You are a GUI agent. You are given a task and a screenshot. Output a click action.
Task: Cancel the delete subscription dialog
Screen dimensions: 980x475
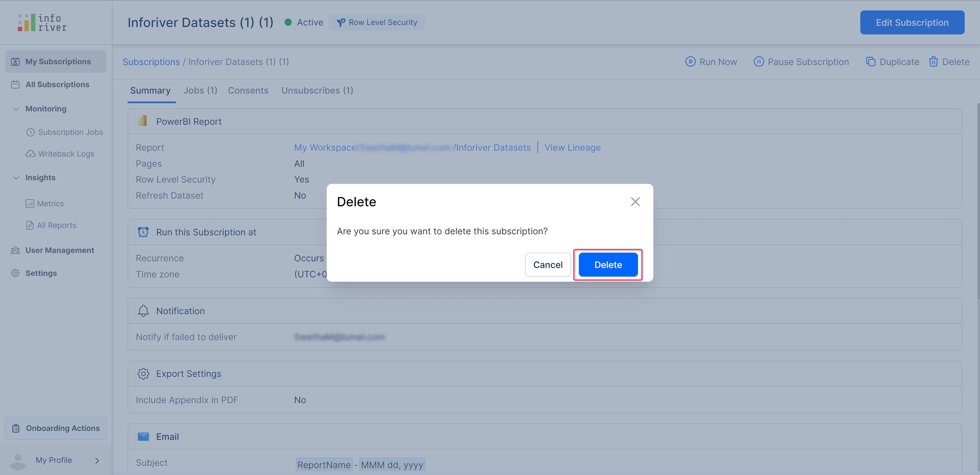click(x=547, y=265)
